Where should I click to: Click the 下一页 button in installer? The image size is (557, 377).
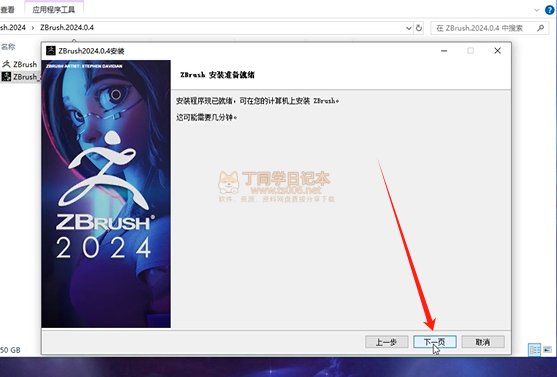coord(435,342)
